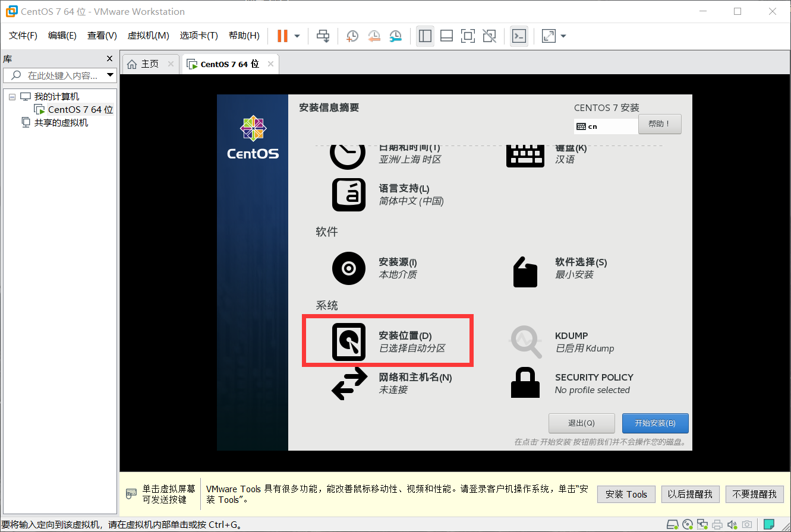The image size is (791, 532).
Task: Toggle the thumbnail bar view
Action: 446,36
